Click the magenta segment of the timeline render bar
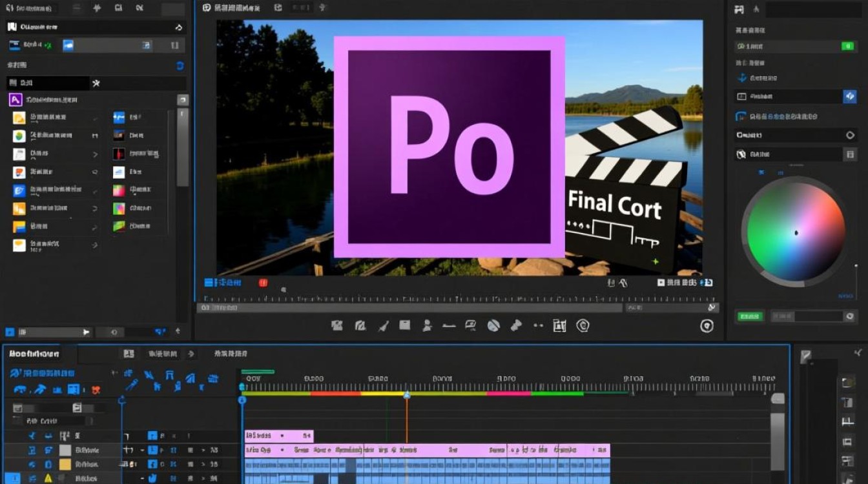Image resolution: width=868 pixels, height=484 pixels. coord(509,393)
